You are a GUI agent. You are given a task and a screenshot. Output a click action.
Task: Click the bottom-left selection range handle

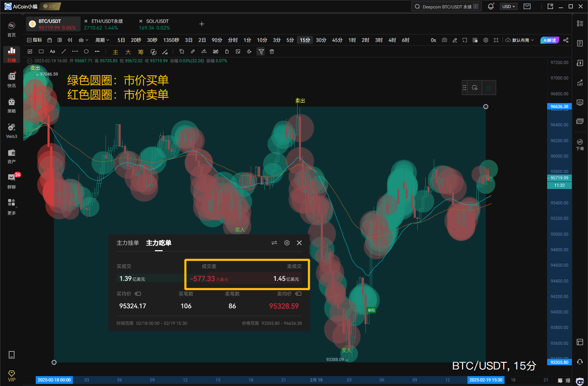point(54,362)
